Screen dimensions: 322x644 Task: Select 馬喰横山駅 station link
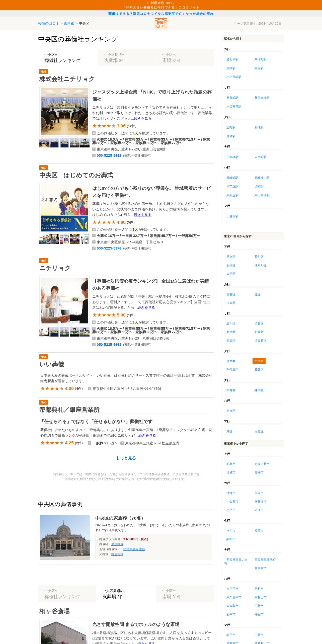pos(262,178)
